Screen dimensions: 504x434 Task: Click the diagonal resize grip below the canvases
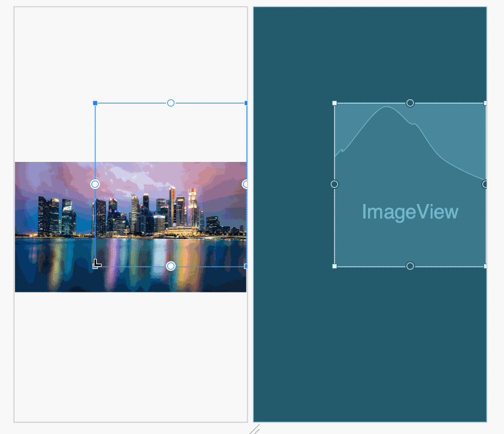[254, 429]
